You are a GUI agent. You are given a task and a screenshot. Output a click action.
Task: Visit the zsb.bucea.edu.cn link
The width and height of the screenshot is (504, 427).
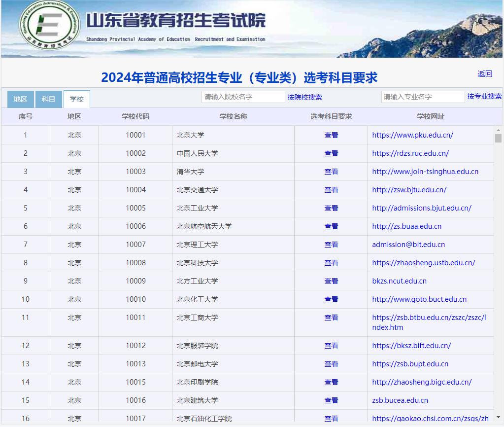(400, 400)
